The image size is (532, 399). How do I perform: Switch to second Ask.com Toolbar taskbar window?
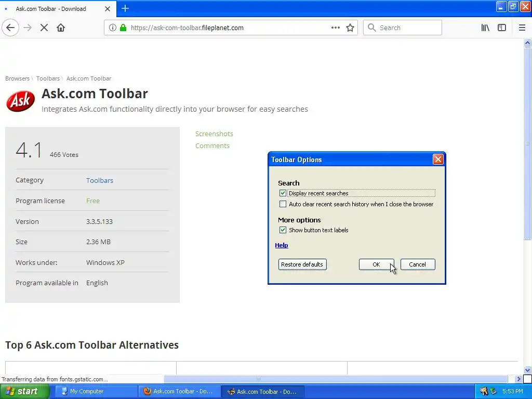pos(262,392)
